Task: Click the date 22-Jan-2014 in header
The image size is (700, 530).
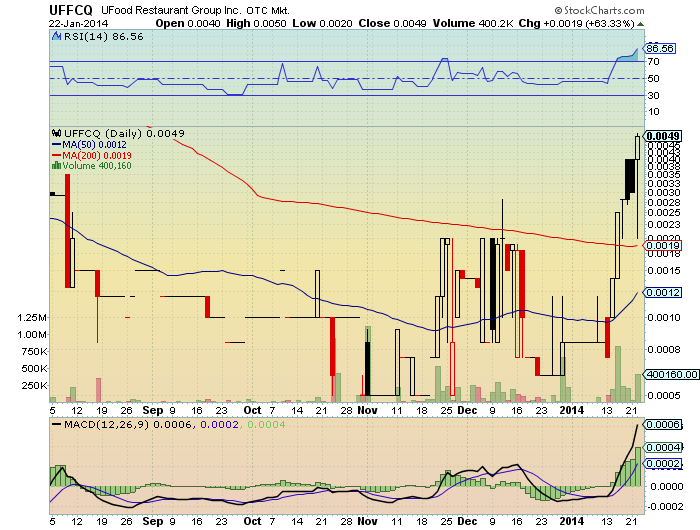Action: 79,24
